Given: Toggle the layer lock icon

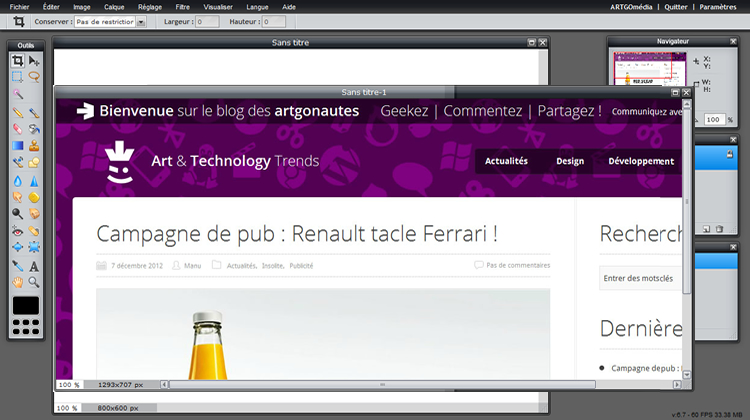Looking at the screenshot, I should point(729,154).
